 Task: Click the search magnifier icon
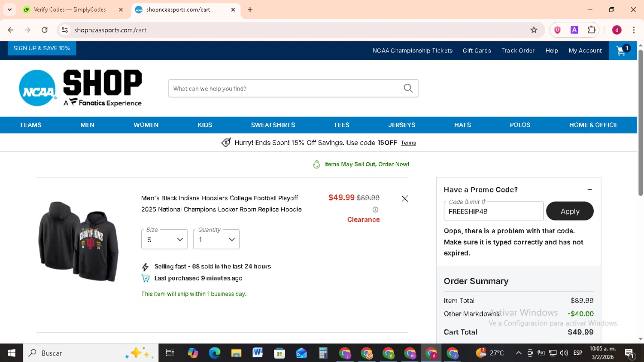coord(408,88)
